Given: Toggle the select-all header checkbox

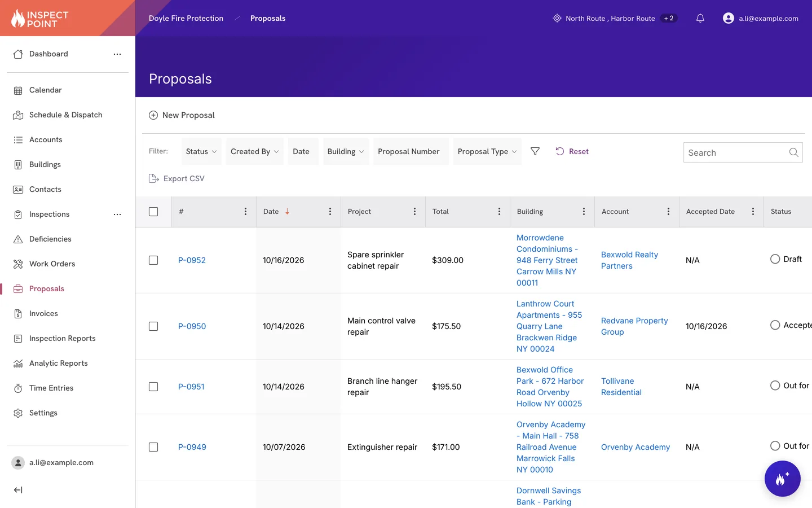Looking at the screenshot, I should tap(153, 212).
